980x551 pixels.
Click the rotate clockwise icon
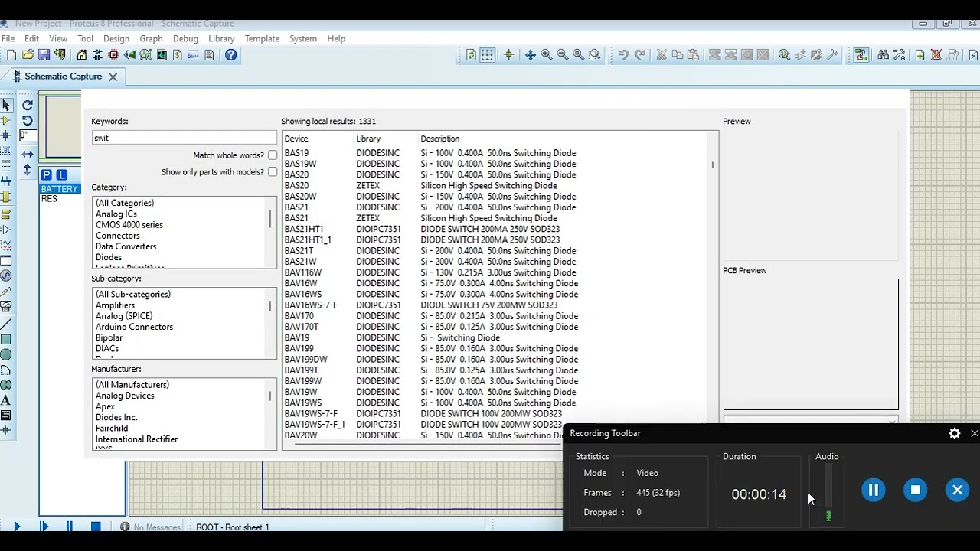pyautogui.click(x=28, y=105)
